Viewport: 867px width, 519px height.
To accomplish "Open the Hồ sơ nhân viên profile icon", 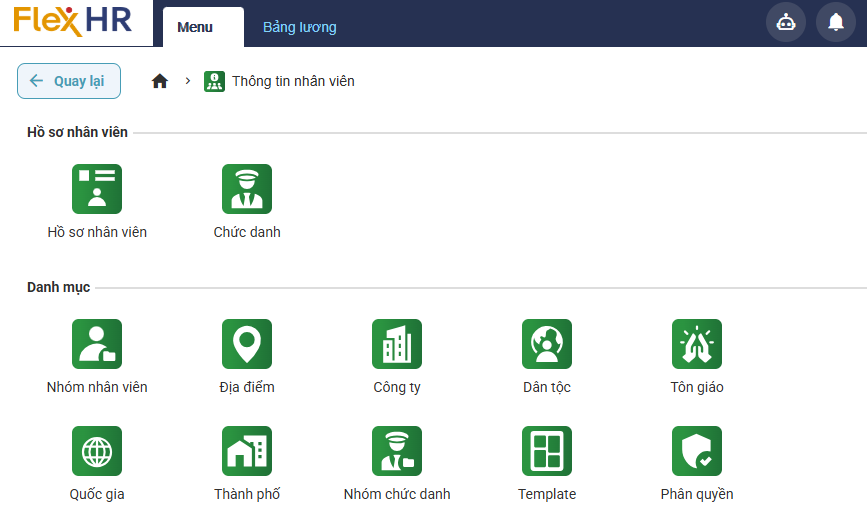I will point(97,189).
